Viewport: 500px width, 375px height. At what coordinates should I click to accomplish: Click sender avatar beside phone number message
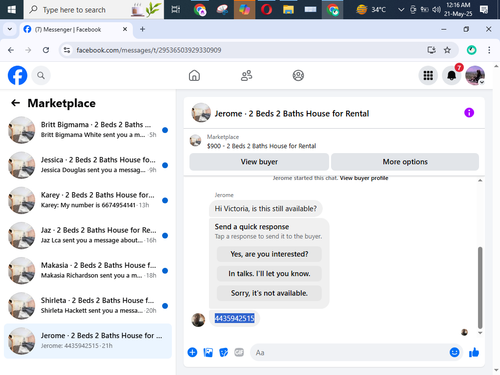[x=198, y=320]
